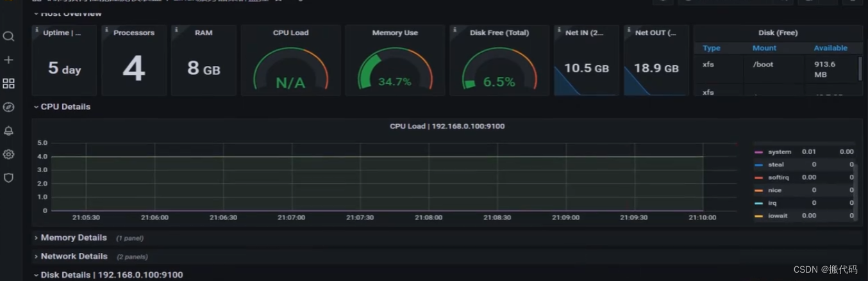Click info icon on RAM panel
Screen dimensions: 868x281
(x=176, y=29)
